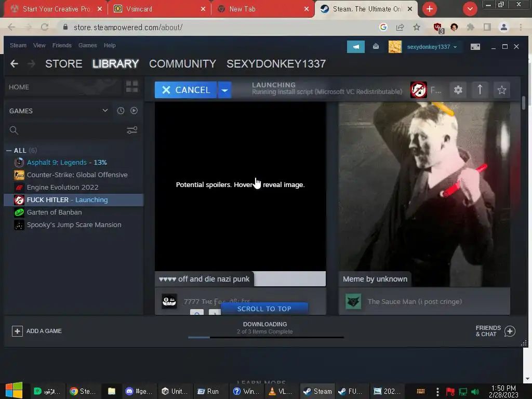Collapse the ALL games category
Image resolution: width=532 pixels, height=399 pixels.
[x=9, y=150]
